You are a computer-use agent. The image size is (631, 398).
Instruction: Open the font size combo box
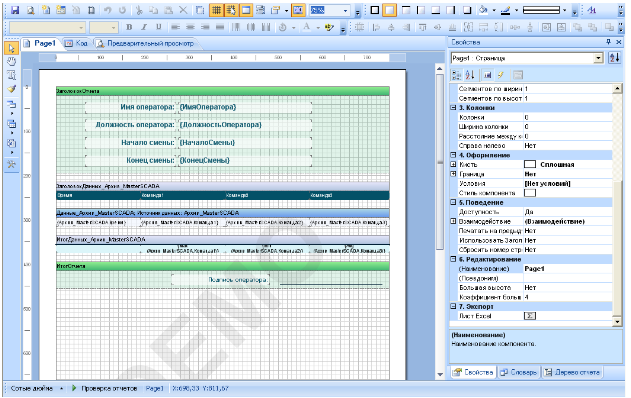pyautogui.click(x=103, y=27)
